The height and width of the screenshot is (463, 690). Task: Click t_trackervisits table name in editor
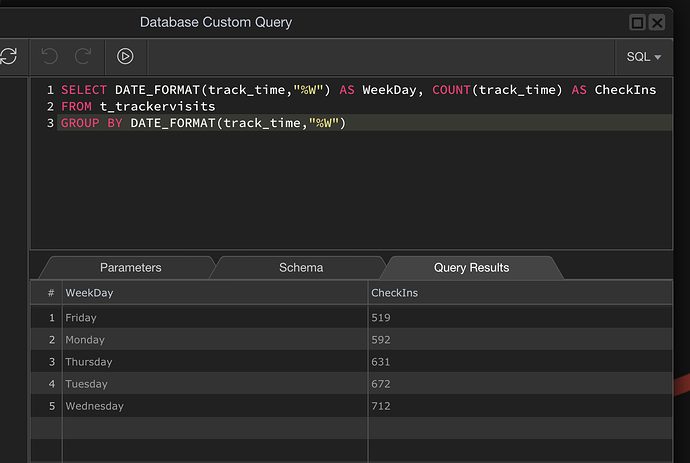tap(158, 107)
